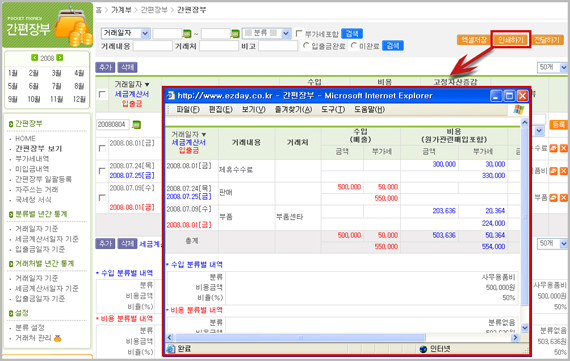This screenshot has height=361, width=570.
Task: Open the 분류 설정 sidebar link
Action: click(30, 328)
